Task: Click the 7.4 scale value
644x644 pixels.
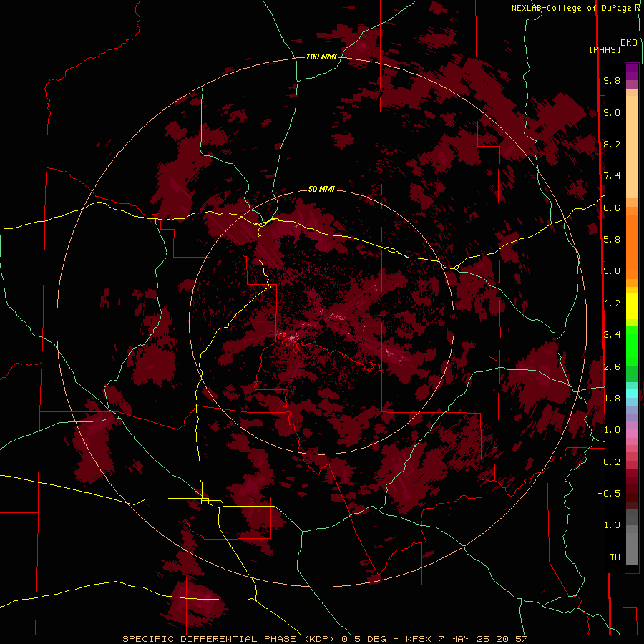Action: [612, 176]
